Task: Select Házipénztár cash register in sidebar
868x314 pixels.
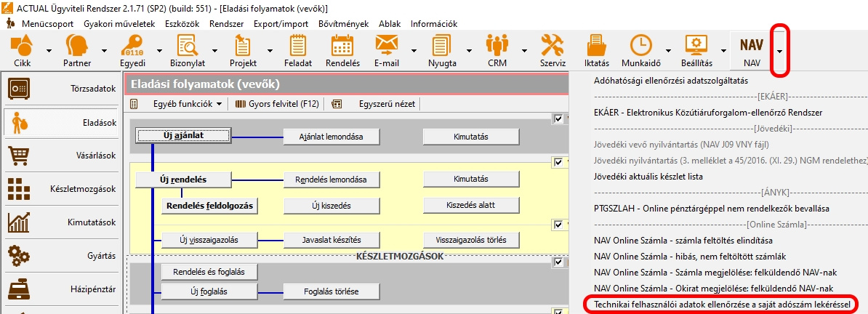Action: click(x=60, y=289)
